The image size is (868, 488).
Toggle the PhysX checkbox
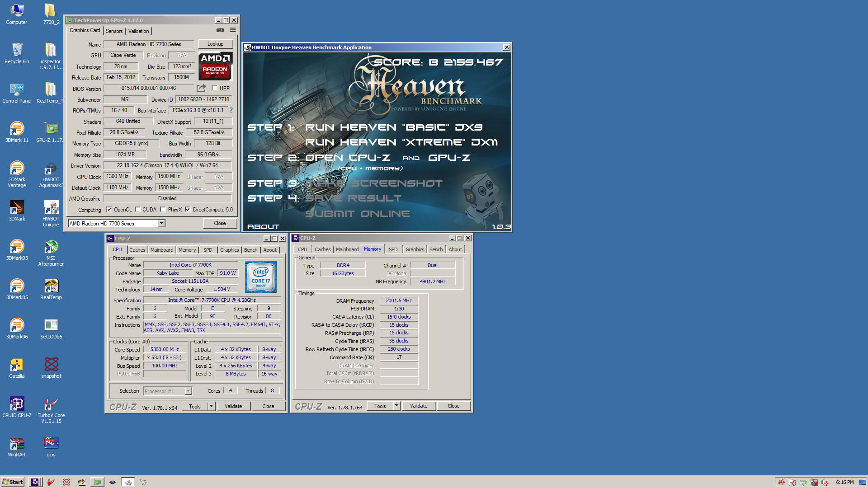coord(163,210)
